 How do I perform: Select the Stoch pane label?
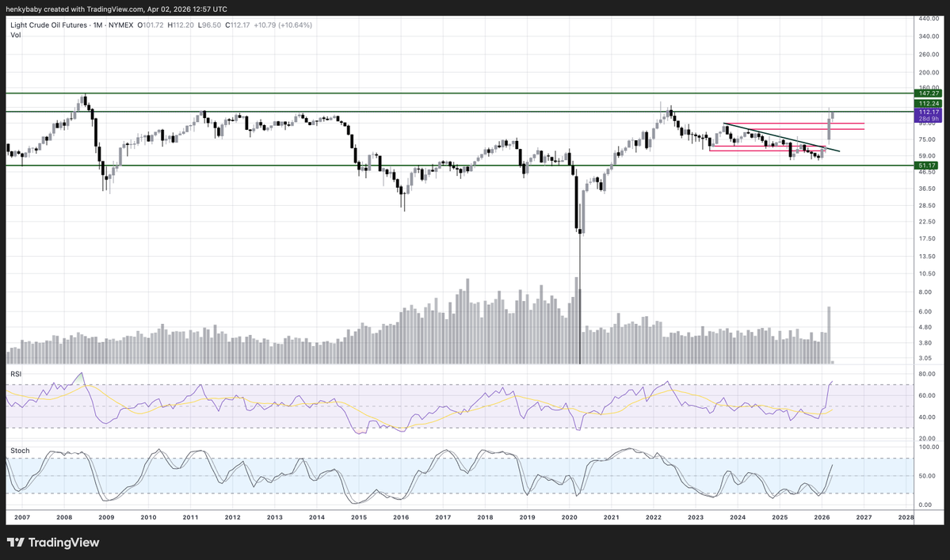20,451
